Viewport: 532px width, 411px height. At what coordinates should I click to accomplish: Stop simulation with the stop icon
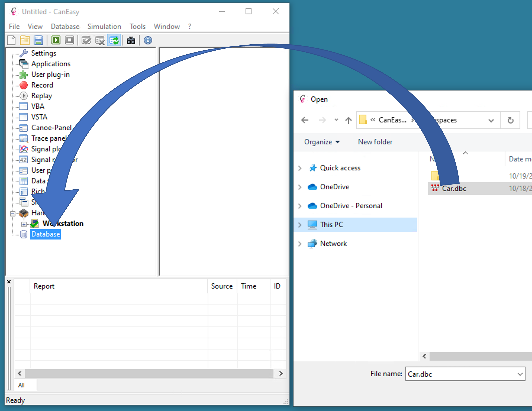click(69, 40)
